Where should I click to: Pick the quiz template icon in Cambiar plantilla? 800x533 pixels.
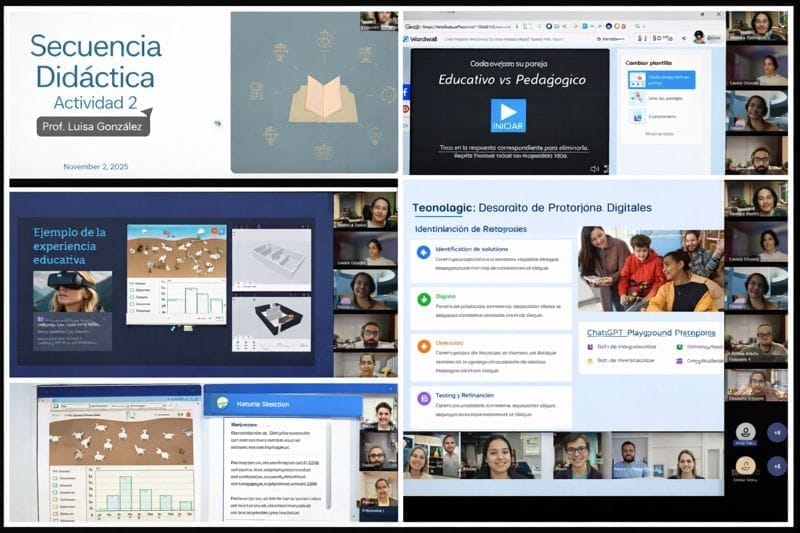click(637, 117)
